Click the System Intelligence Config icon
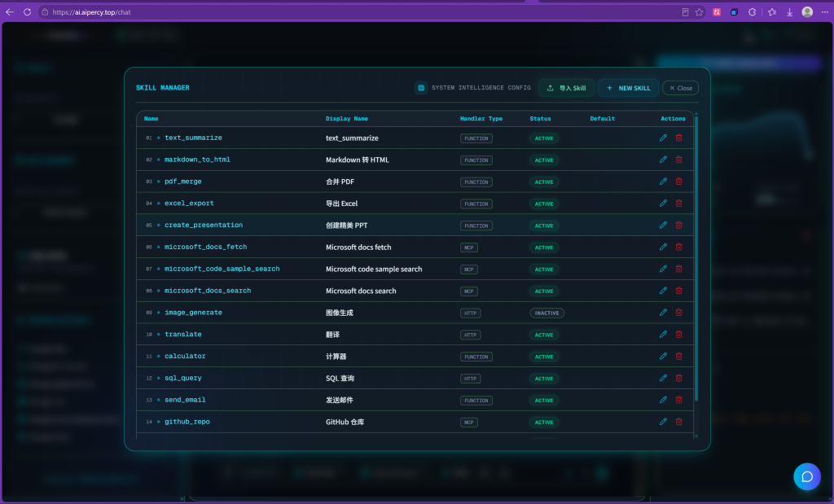Viewport: 834px width, 504px height. 421,88
